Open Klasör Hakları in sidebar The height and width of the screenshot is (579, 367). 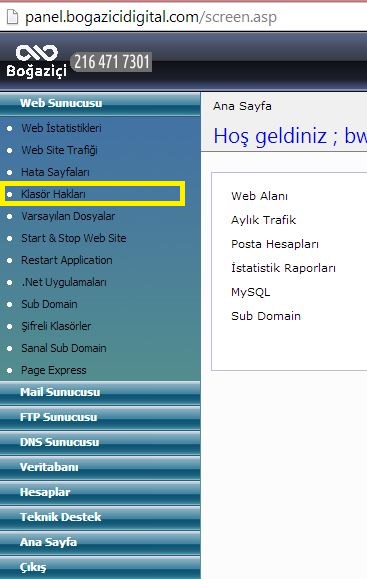tap(53, 194)
